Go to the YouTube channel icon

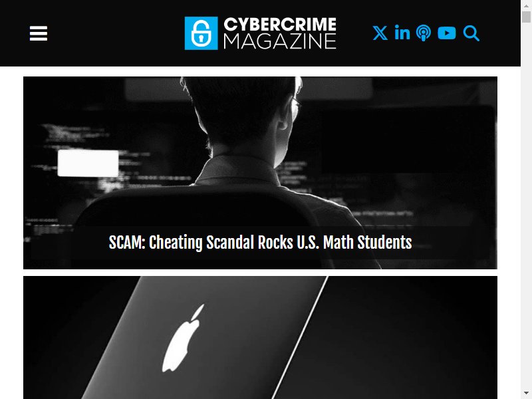(x=446, y=33)
